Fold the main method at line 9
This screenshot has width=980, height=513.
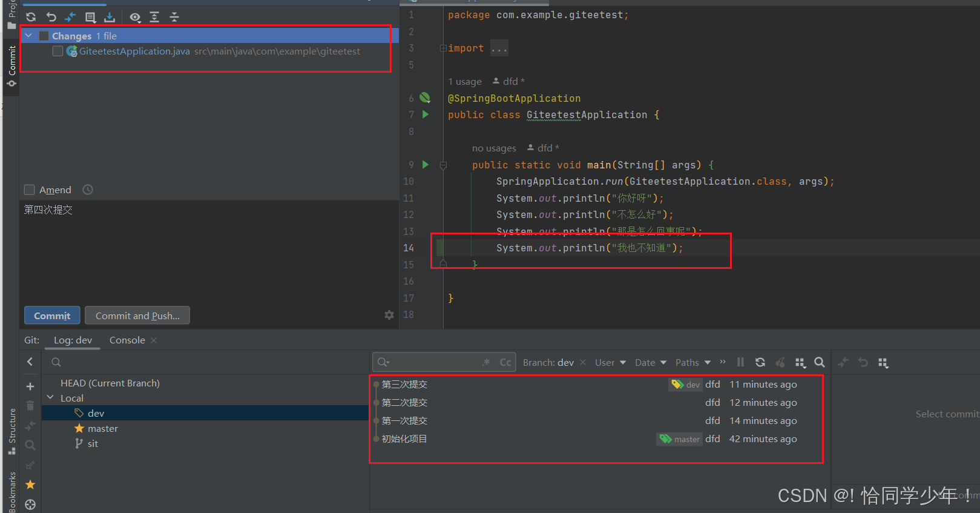click(443, 165)
